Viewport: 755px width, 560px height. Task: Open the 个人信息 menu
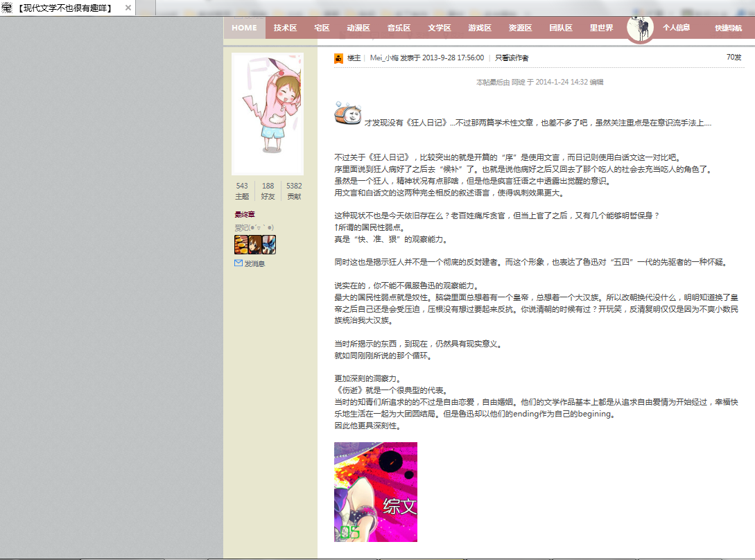pos(676,28)
